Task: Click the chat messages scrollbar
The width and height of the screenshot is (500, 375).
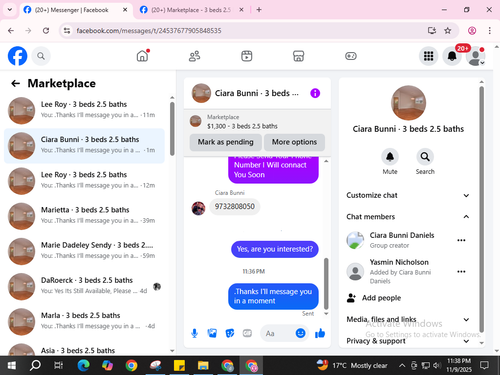Action: coord(326,283)
